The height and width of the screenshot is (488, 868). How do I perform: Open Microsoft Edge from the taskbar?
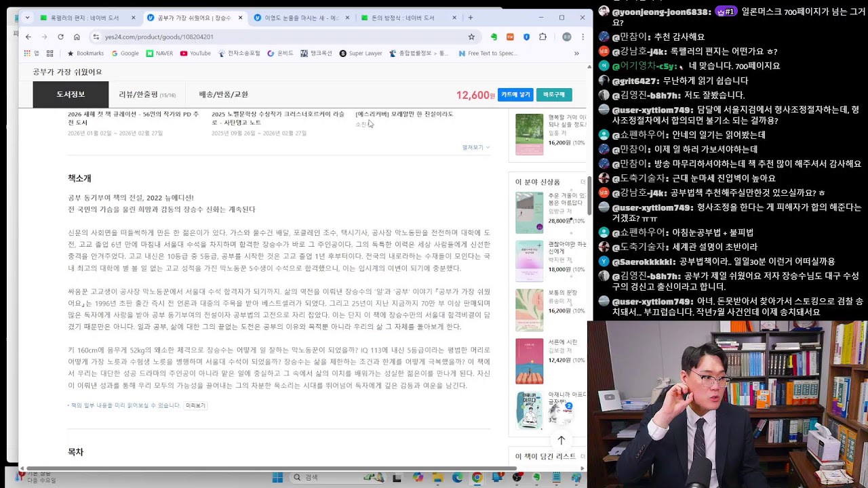[x=458, y=478]
